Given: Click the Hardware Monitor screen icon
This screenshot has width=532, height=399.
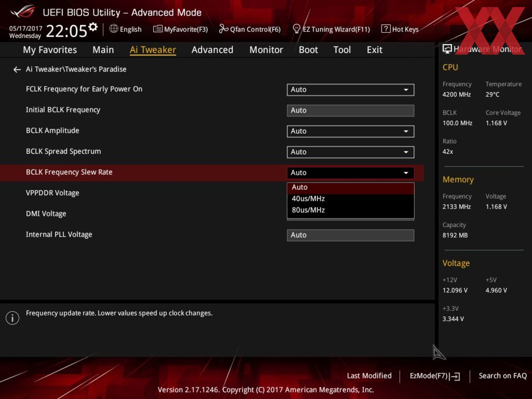Looking at the screenshot, I should tap(447, 49).
